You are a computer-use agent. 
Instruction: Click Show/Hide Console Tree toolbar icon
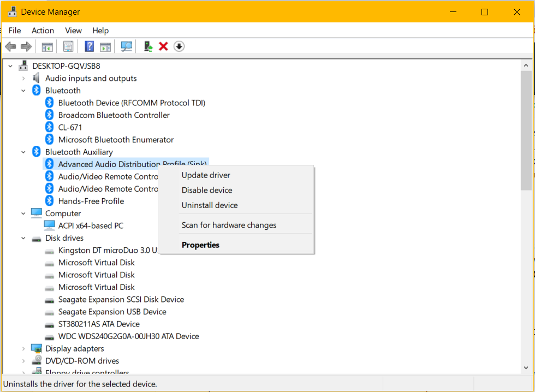47,46
